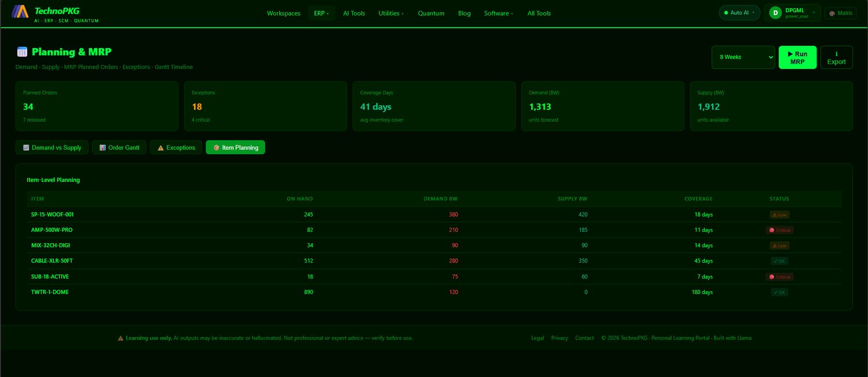Open AI Tools in the top navigation
Image resolution: width=868 pixels, height=377 pixels.
click(354, 13)
